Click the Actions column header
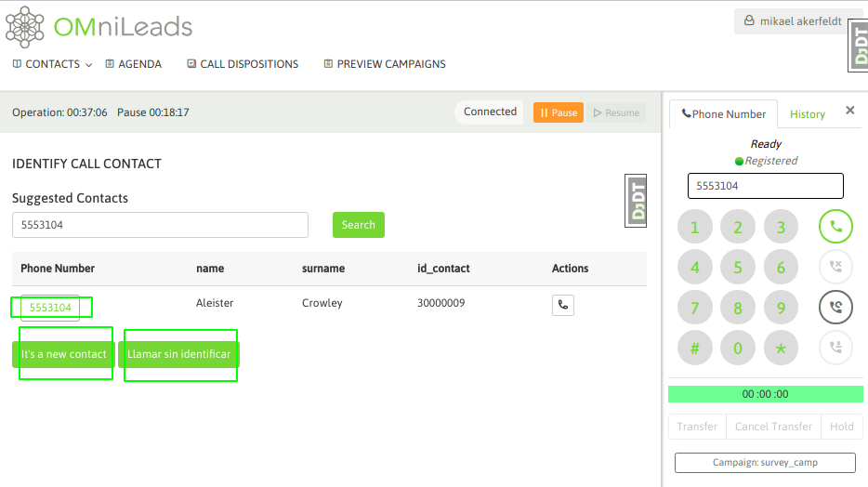The height and width of the screenshot is (487, 868). point(571,269)
